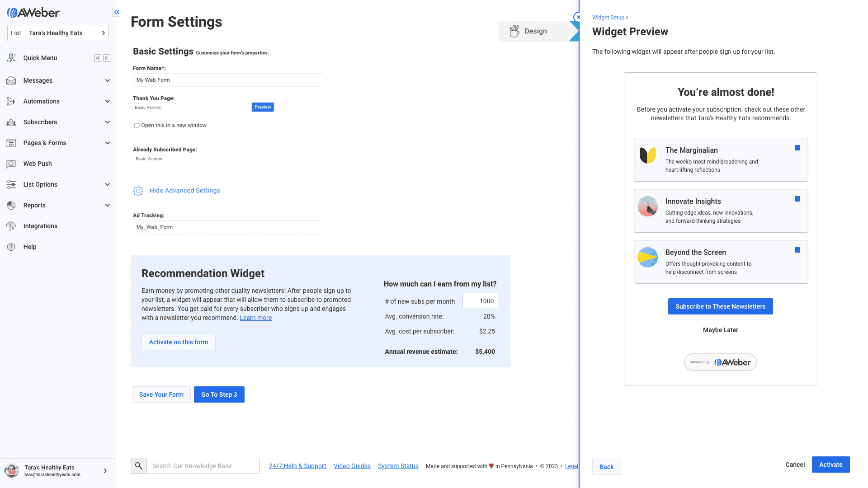868x488 pixels.
Task: Click the gear icon beside Hide Advanced Settings
Action: click(138, 191)
